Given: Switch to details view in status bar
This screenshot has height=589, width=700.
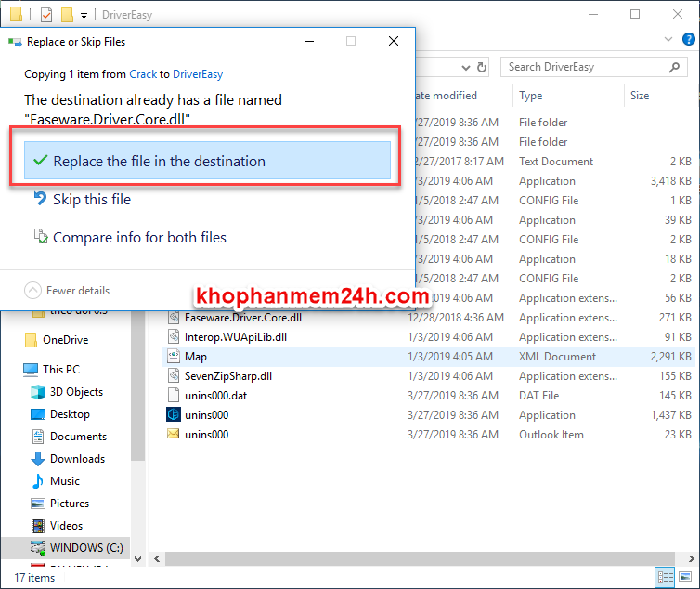Looking at the screenshot, I should coord(666,578).
